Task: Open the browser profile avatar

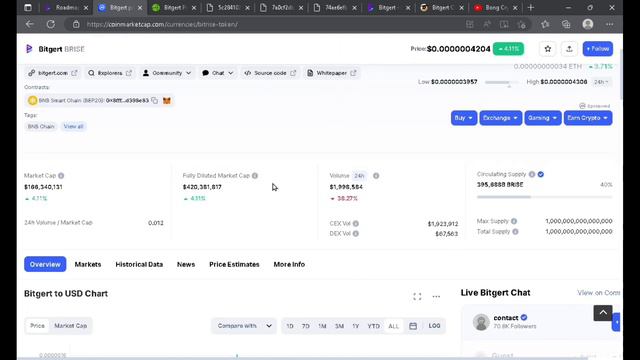Action: click(588, 24)
